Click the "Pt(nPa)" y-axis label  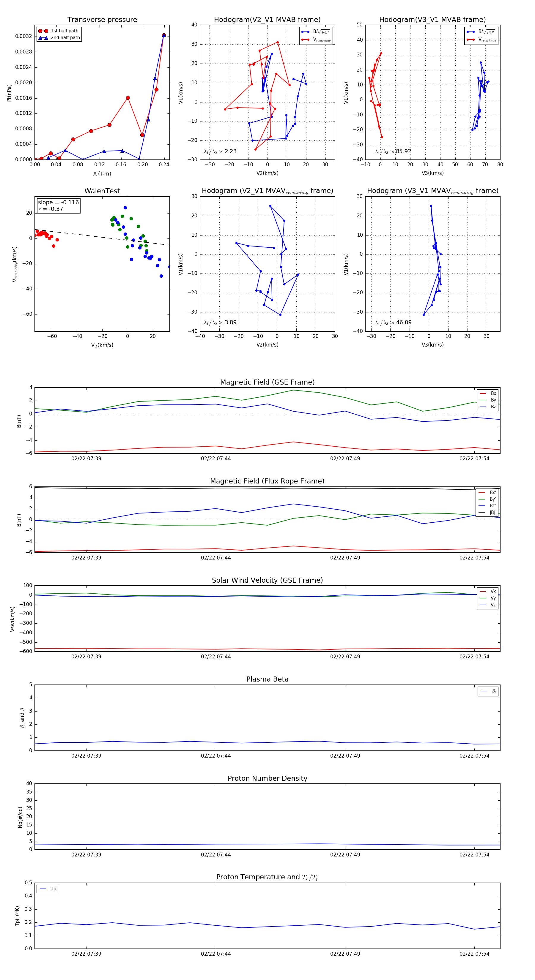(9, 93)
